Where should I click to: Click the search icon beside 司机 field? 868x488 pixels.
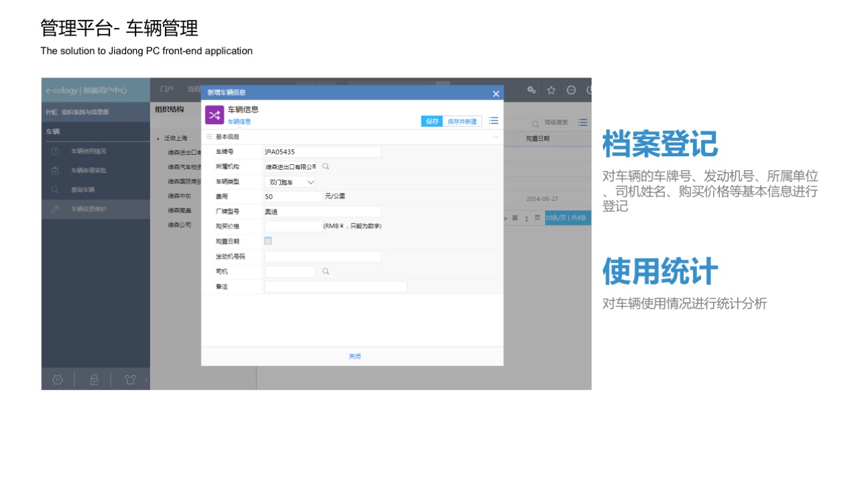[326, 272]
